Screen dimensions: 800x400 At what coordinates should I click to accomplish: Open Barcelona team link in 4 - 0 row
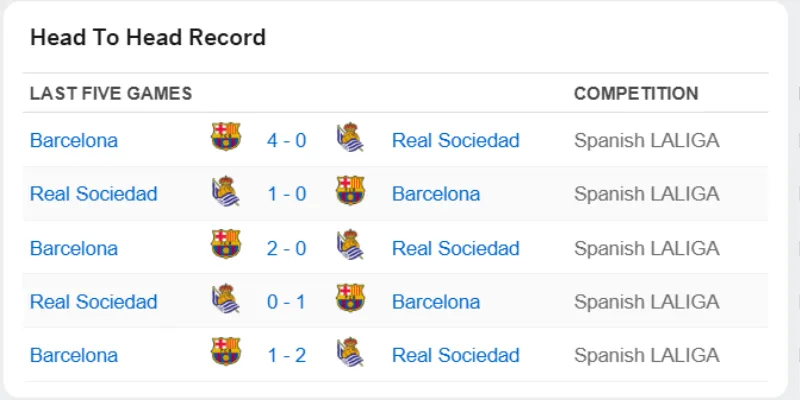click(x=74, y=140)
